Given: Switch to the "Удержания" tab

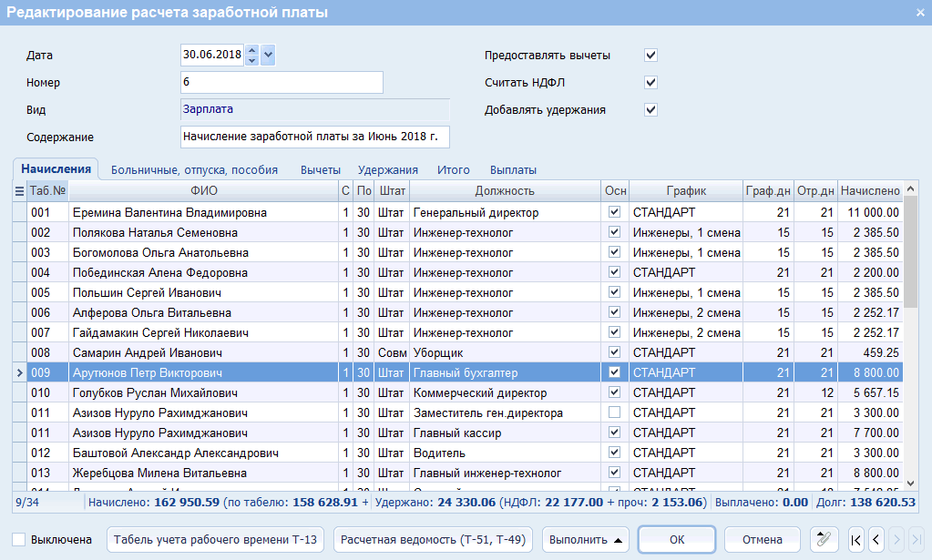Looking at the screenshot, I should tap(387, 169).
